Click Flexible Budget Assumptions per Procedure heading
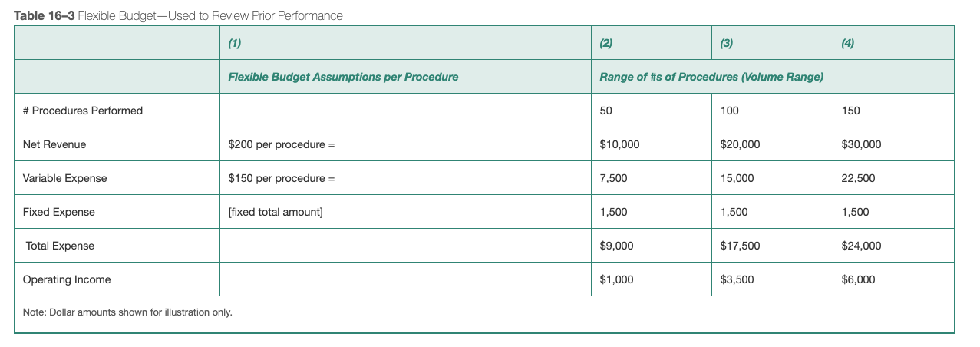 343,77
